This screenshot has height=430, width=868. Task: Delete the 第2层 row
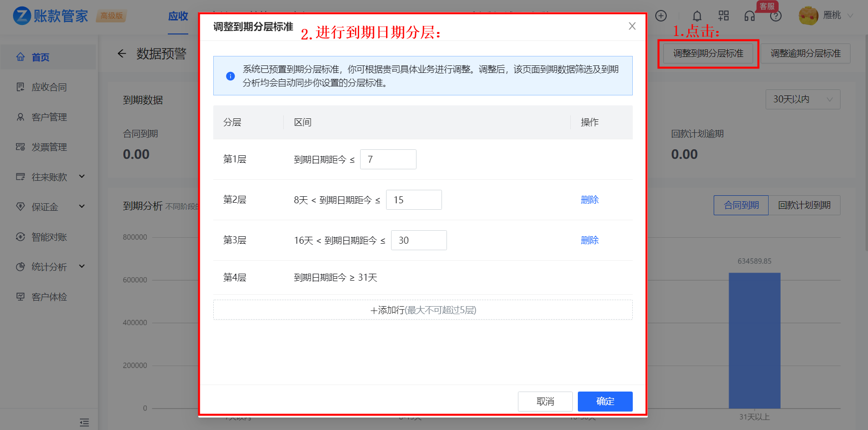(590, 200)
